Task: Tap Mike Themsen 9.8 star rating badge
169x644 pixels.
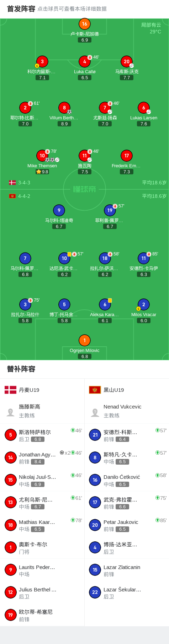Action: pyautogui.click(x=42, y=172)
